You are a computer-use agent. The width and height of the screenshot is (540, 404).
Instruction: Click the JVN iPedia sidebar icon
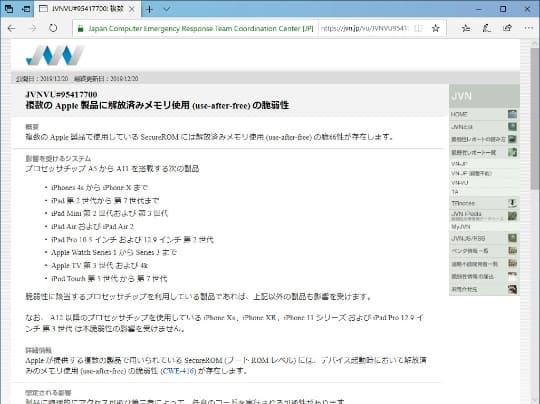[x=512, y=216]
